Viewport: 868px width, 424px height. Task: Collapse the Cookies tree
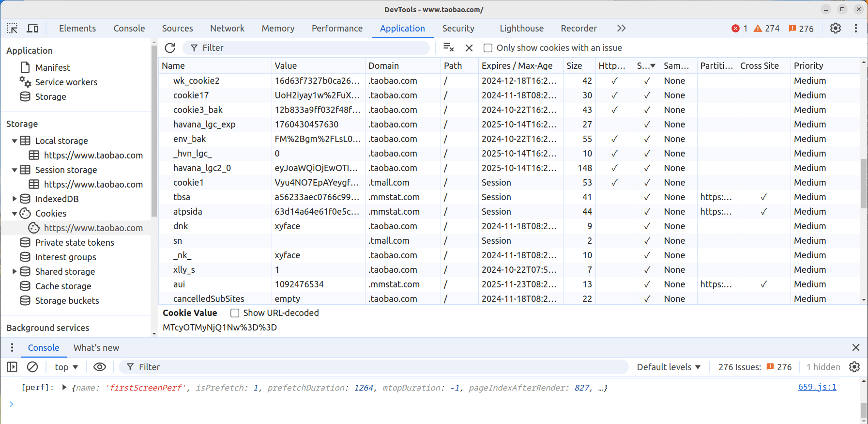15,214
